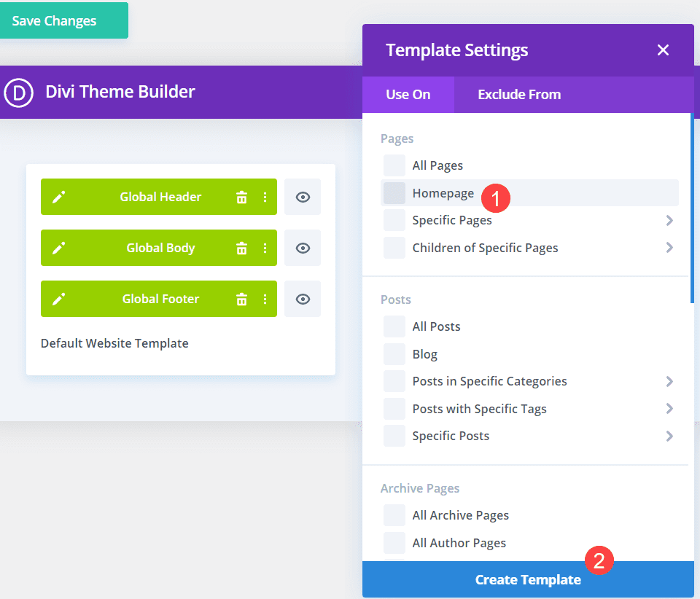Select the Use On tab

(408, 95)
